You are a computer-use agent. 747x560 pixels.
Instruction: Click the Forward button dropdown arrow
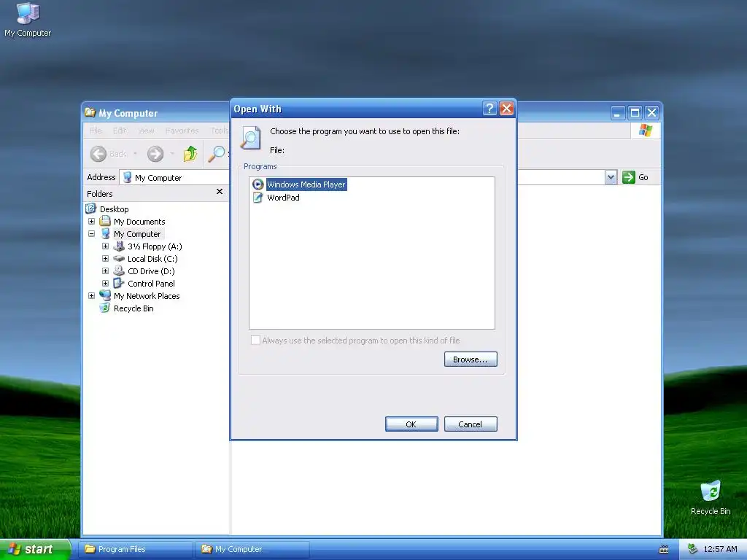tap(172, 154)
